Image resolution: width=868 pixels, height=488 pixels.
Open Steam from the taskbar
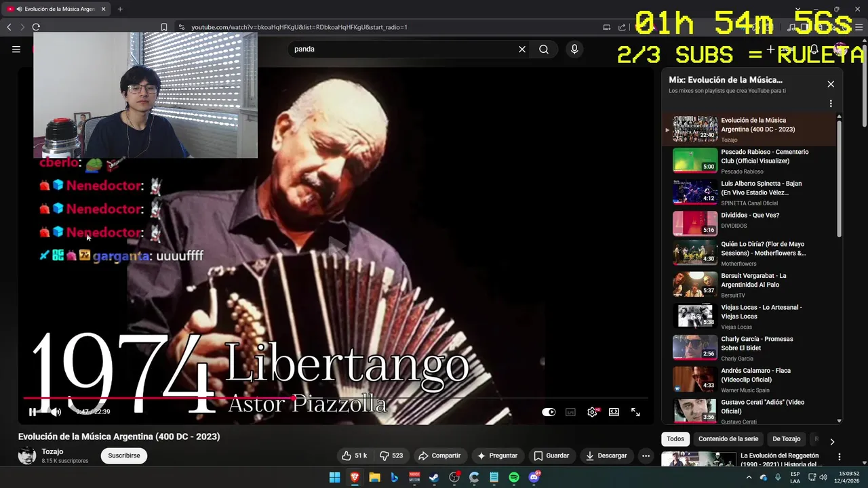434,478
